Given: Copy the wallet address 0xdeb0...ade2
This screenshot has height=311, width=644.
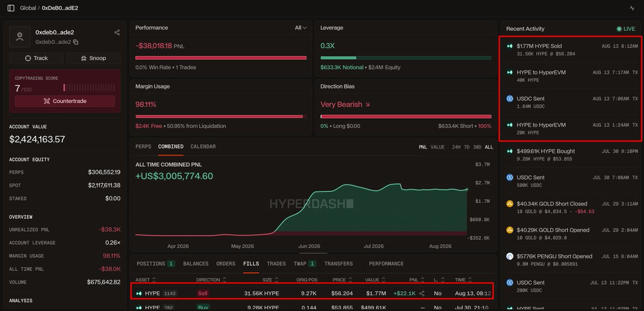Looking at the screenshot, I should tap(76, 42).
